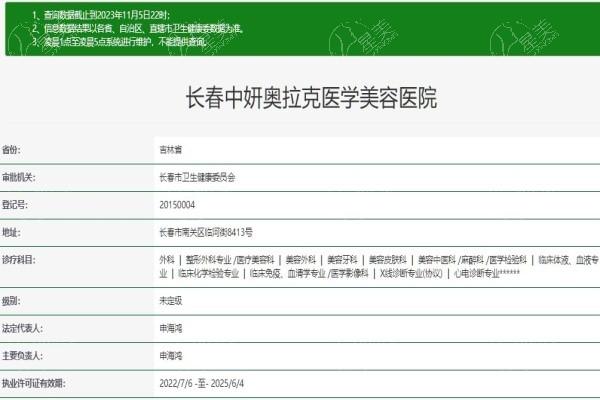Click the address 长春市南关区临河街8413号

[x=206, y=232]
